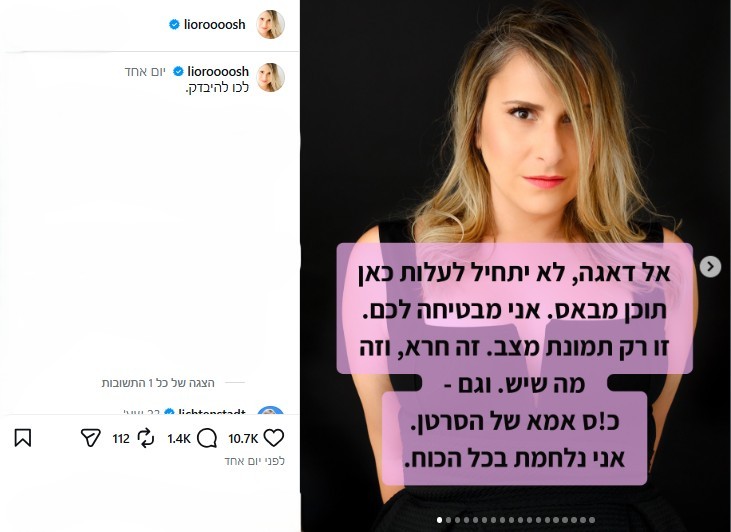This screenshot has height=532, width=731.
Task: Open comments via speech bubble icon
Action: coord(207,438)
